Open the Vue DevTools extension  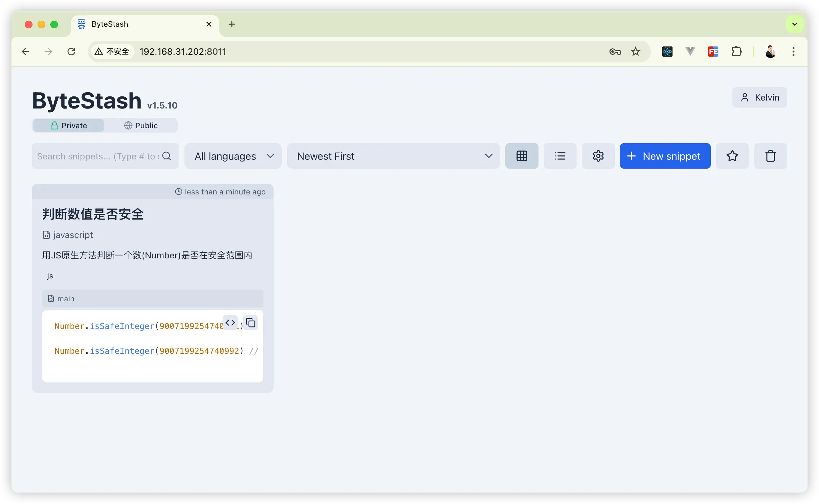pyautogui.click(x=690, y=52)
